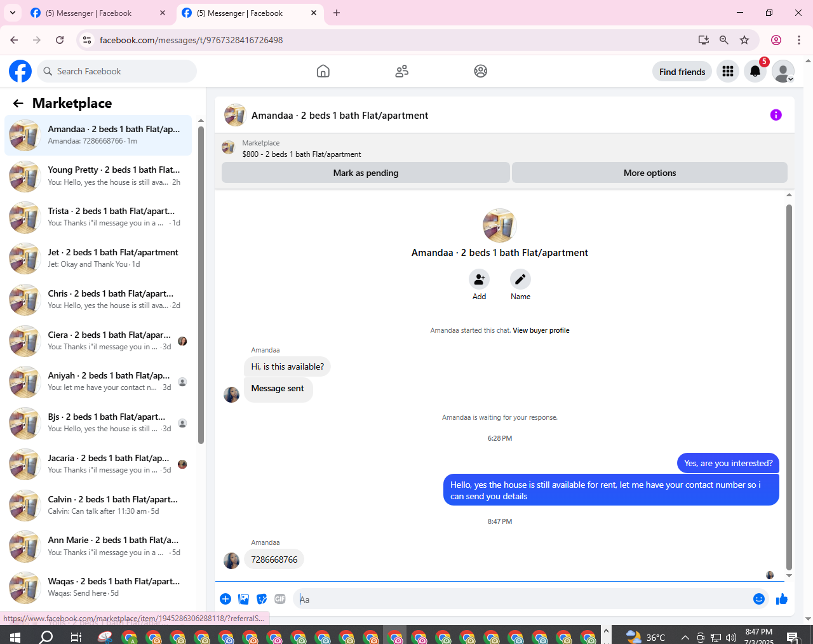Click the 7286668766 message bubble
The image size is (813, 644).
tap(274, 560)
